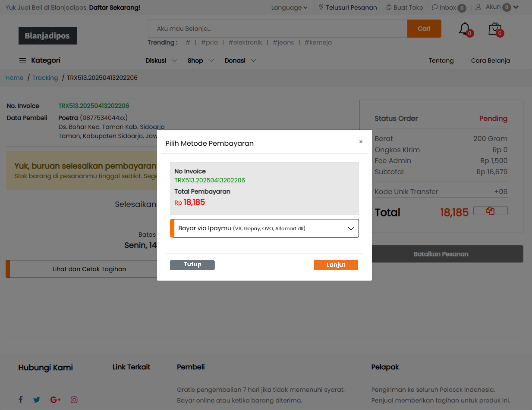Open the invoice link in the dialog
Screen dimensions: 532x410
click(x=210, y=180)
